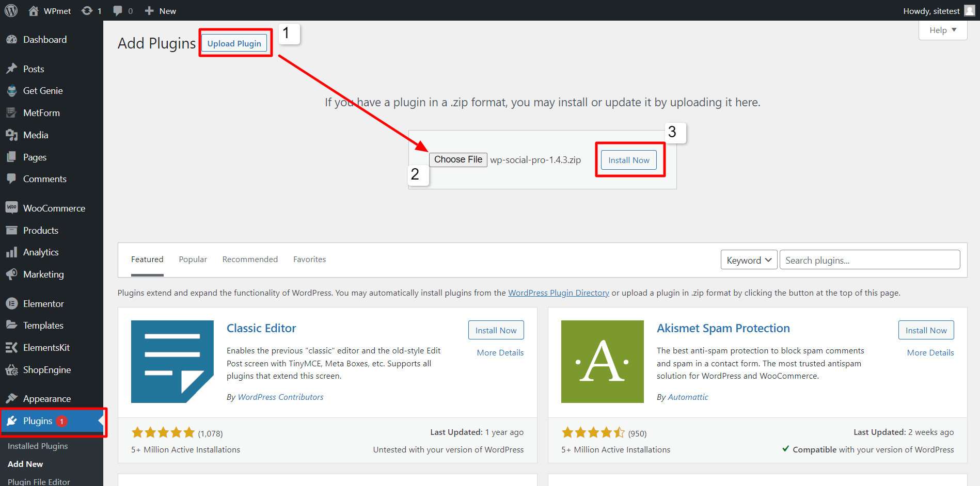Click the Plugins update count badge
The image size is (980, 486).
pos(62,421)
